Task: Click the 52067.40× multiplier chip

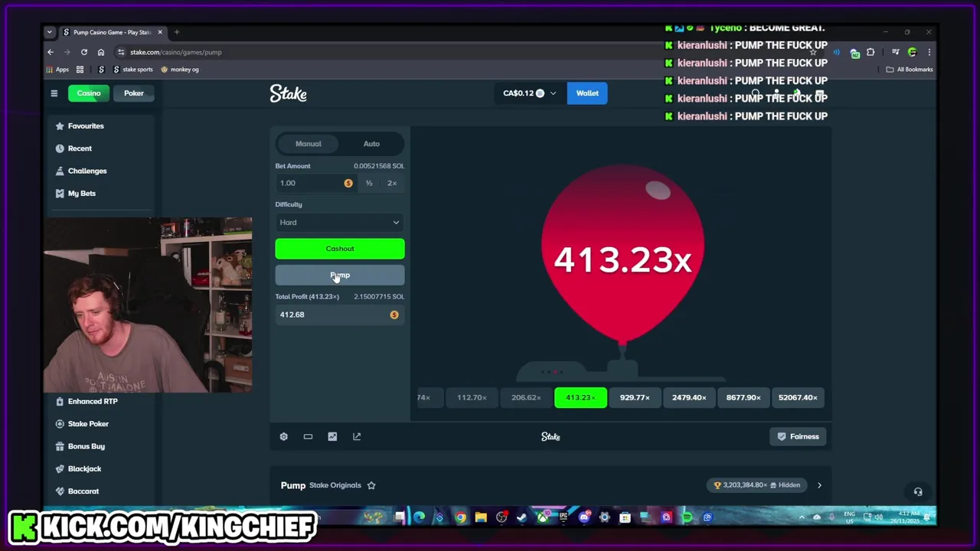Action: [x=798, y=397]
